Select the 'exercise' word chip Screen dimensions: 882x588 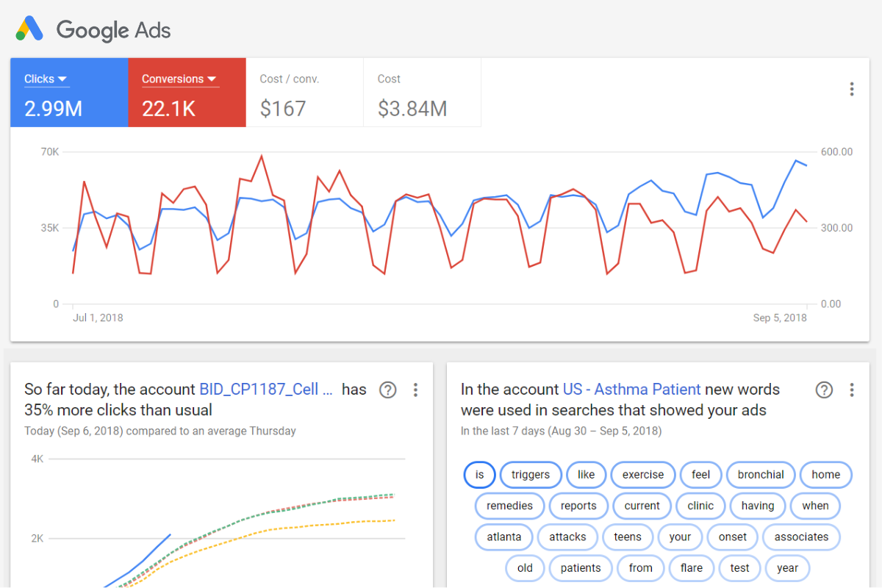[643, 475]
